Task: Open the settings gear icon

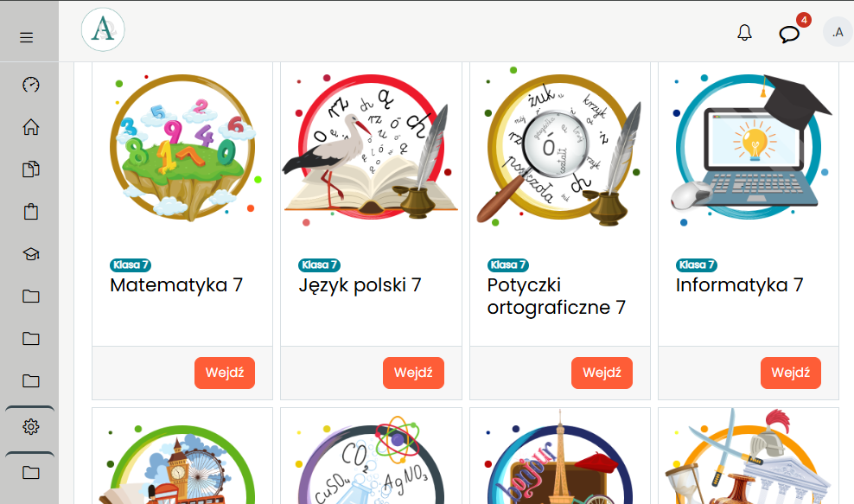Action: 31,427
